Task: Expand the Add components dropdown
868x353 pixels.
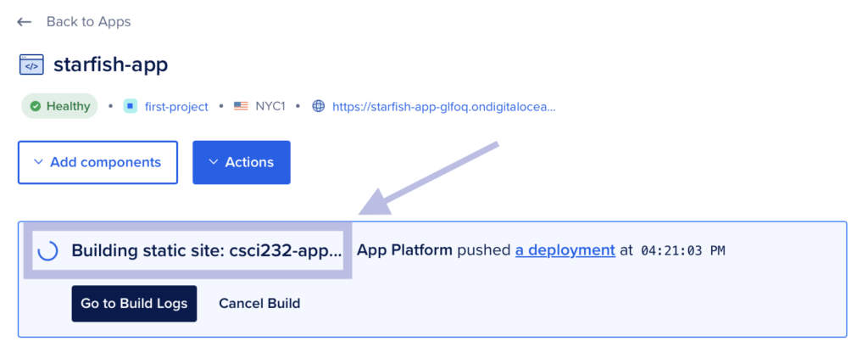Action: tap(97, 162)
